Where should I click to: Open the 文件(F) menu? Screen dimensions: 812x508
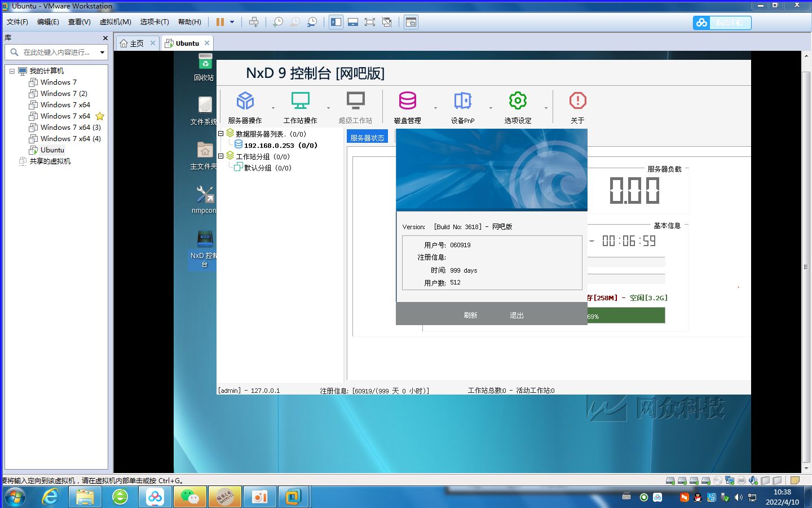click(17, 22)
